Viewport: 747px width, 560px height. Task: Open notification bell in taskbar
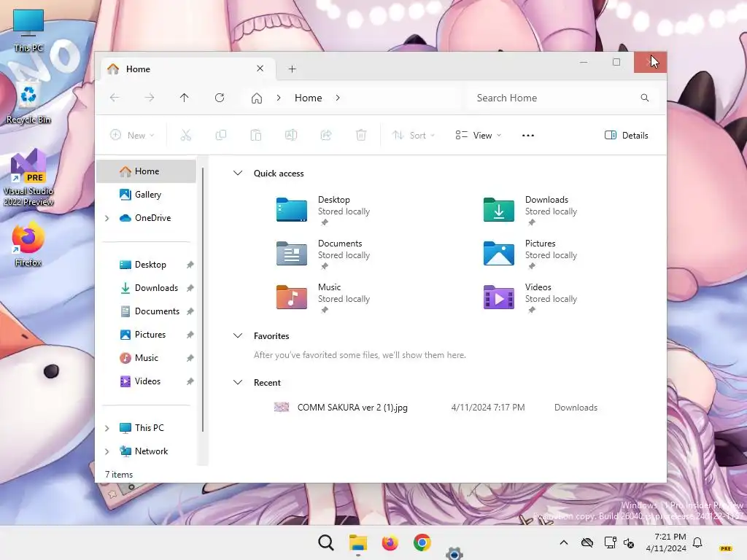(697, 542)
